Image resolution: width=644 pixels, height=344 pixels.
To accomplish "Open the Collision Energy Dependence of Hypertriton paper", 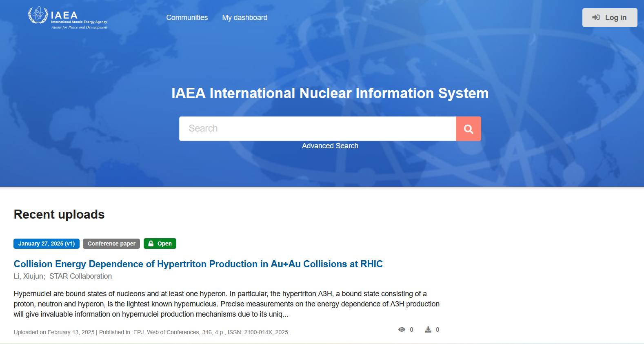I will (x=198, y=264).
